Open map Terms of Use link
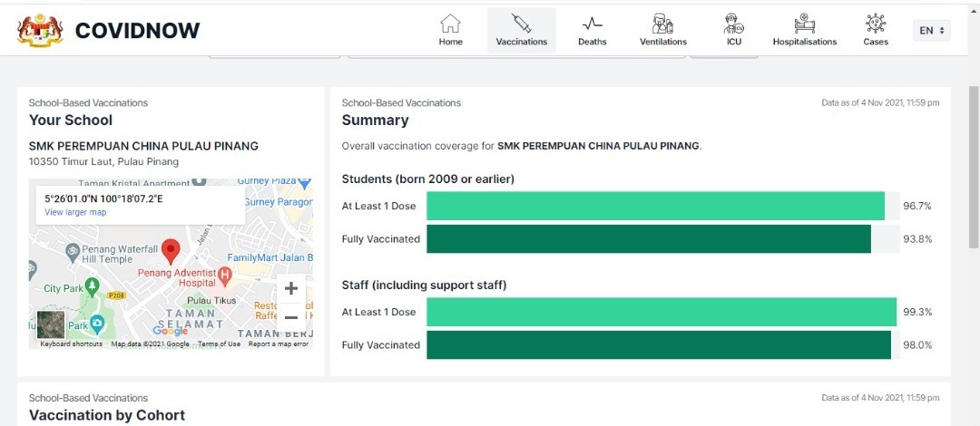980x426 pixels. point(219,344)
